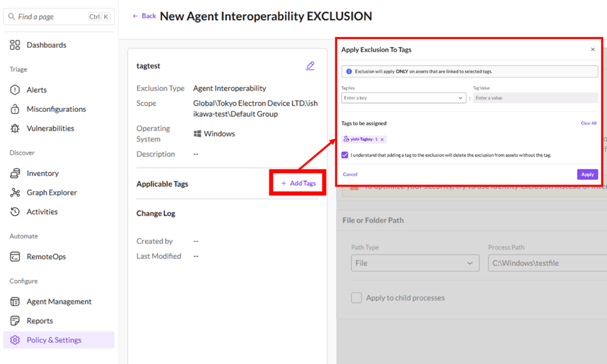Click the Dashboards icon in sidebar
The width and height of the screenshot is (607, 364).
click(15, 45)
